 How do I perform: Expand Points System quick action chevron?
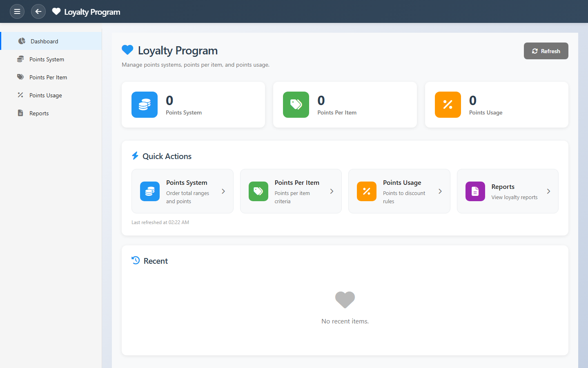(223, 191)
